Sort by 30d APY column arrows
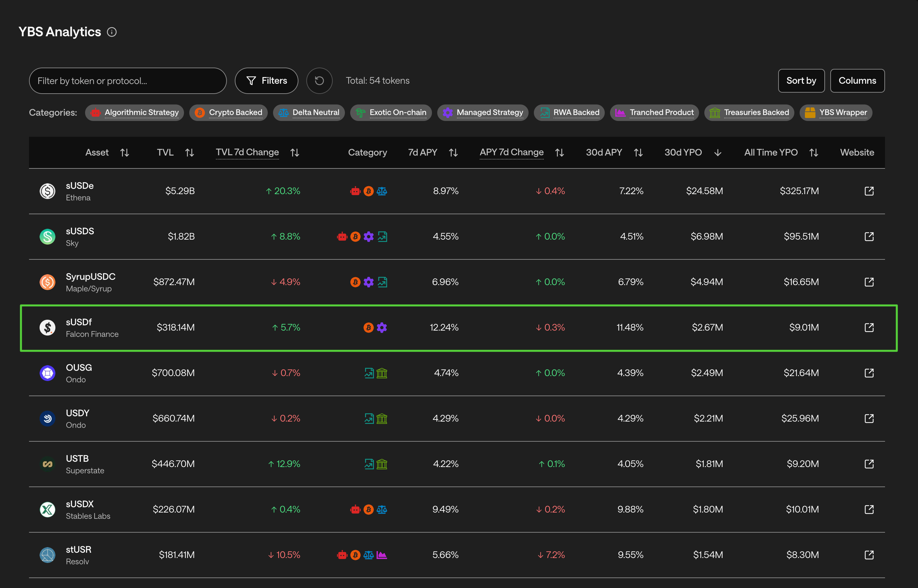918x588 pixels. 638,153
